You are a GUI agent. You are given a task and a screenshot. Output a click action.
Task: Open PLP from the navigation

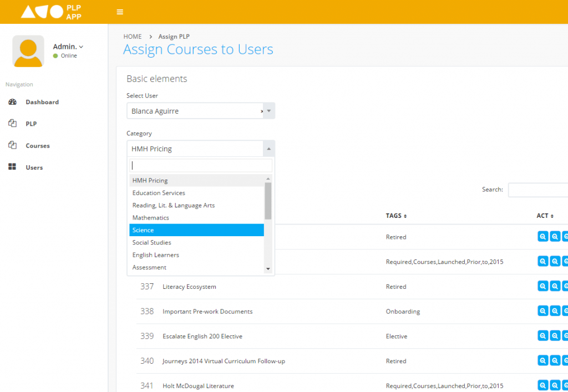(x=31, y=124)
